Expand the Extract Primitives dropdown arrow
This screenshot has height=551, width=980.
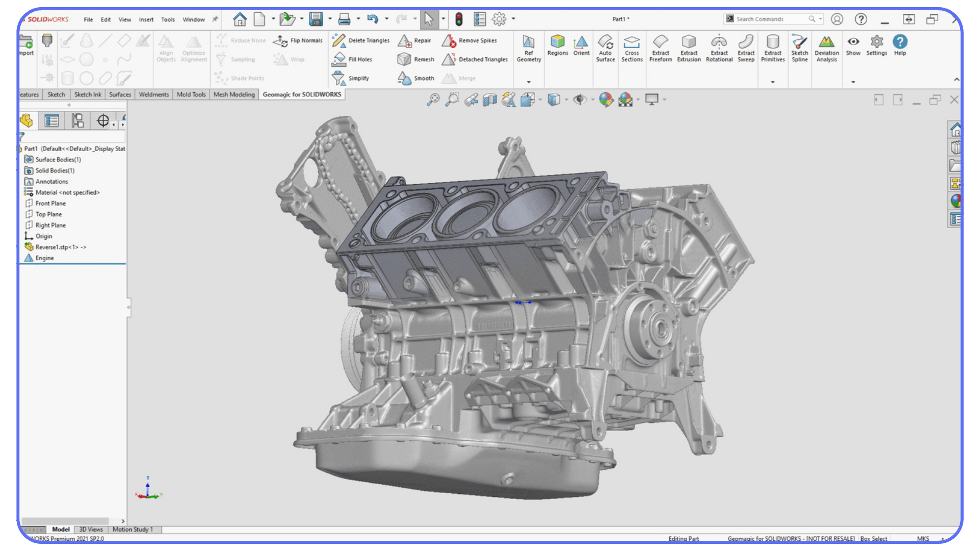[773, 82]
